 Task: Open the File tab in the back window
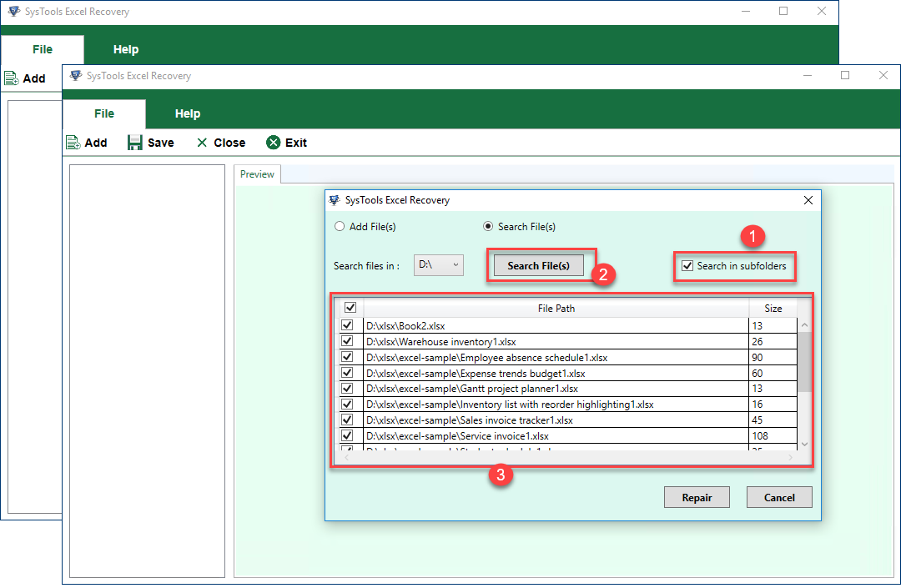(43, 49)
